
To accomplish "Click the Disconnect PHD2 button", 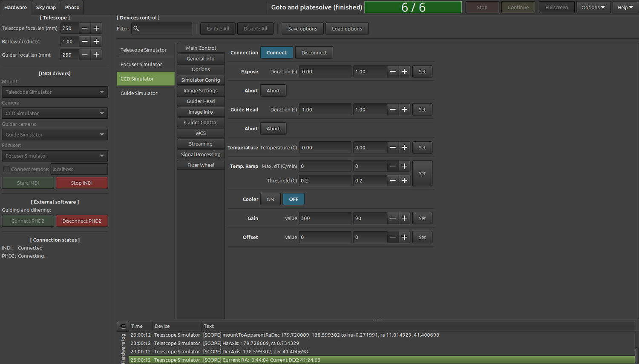I will (x=82, y=221).
